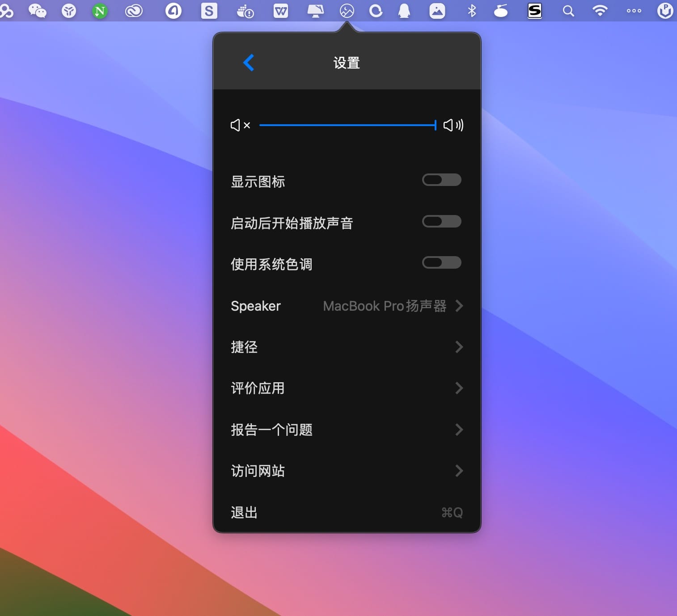Open WeChat from the menu bar
Image resolution: width=677 pixels, height=616 pixels.
(37, 11)
